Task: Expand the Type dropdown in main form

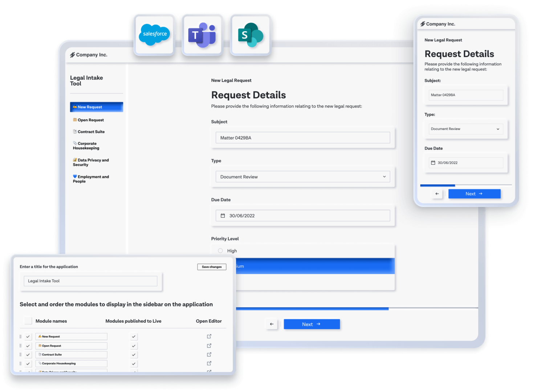Action: [x=303, y=177]
